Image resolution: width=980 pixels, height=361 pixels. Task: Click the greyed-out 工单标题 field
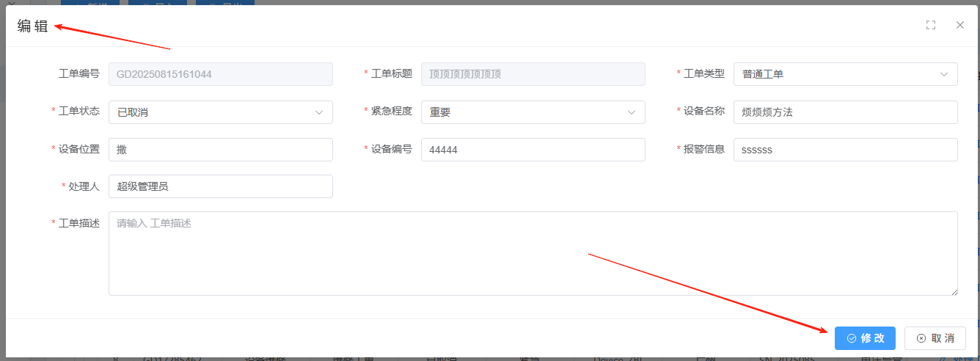(533, 74)
